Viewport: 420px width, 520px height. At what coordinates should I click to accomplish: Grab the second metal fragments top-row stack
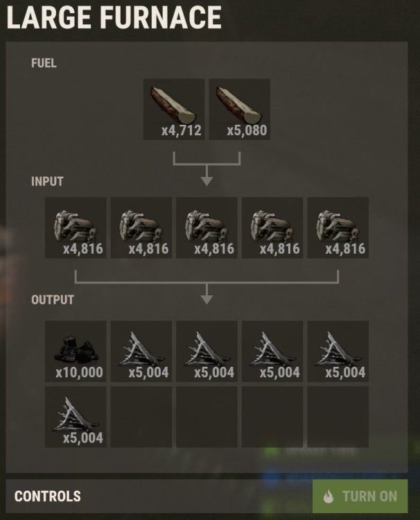(x=207, y=352)
